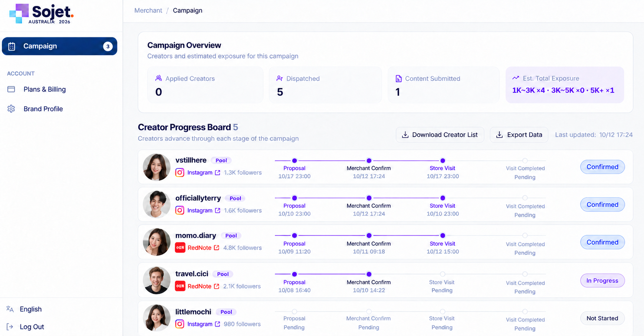Click the Dispatched count 5

(x=280, y=92)
